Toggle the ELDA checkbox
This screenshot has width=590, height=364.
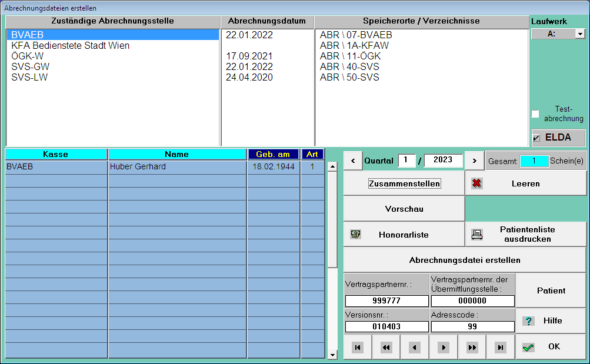point(536,138)
